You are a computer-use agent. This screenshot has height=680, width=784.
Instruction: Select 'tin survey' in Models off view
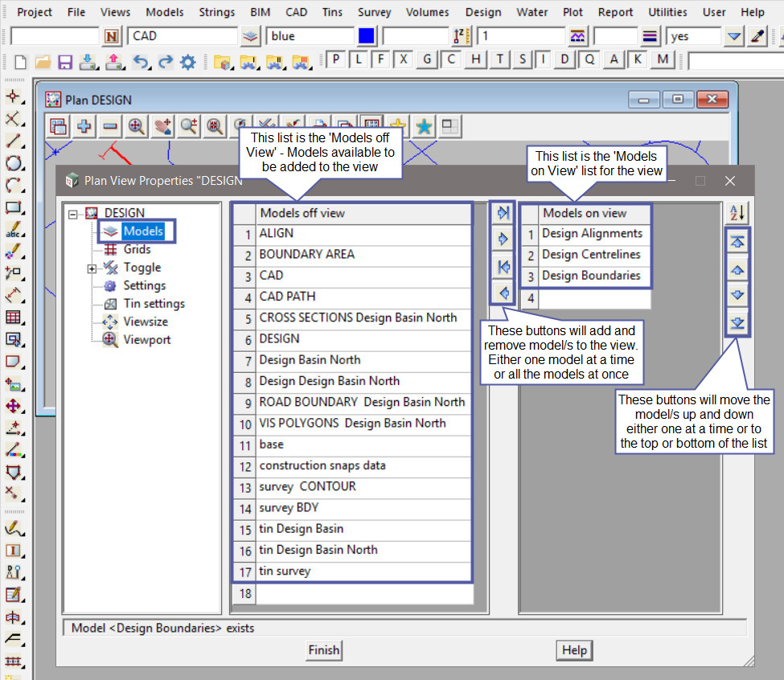tap(285, 571)
